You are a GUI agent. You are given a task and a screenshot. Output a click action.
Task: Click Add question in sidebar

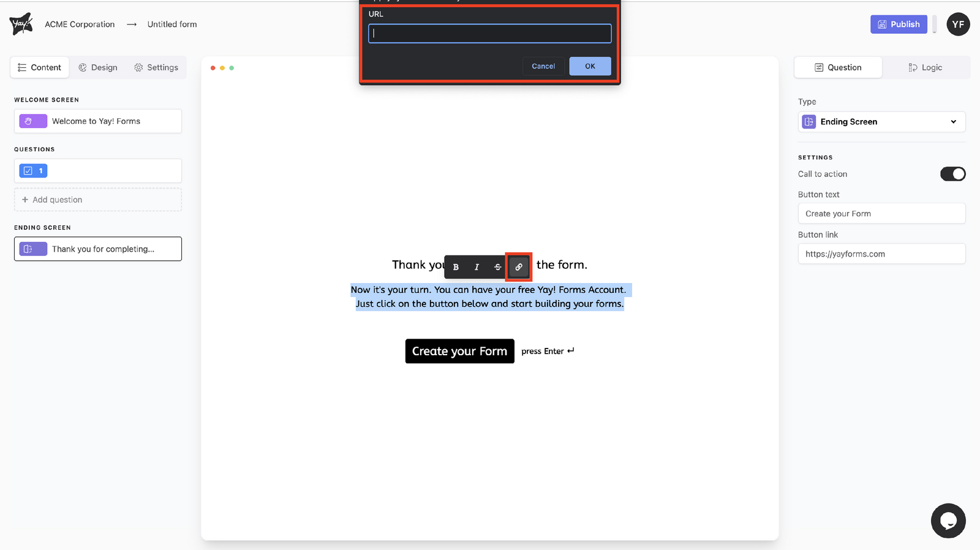pyautogui.click(x=98, y=200)
